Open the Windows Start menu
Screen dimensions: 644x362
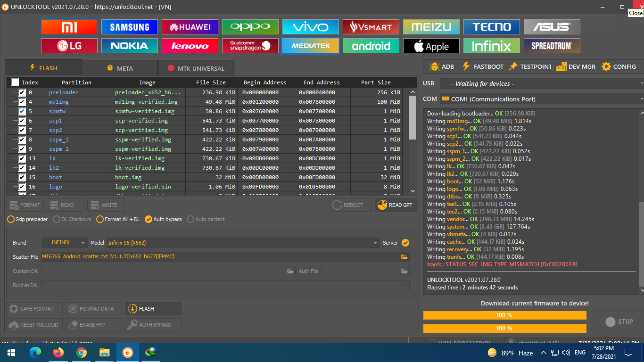point(11,352)
